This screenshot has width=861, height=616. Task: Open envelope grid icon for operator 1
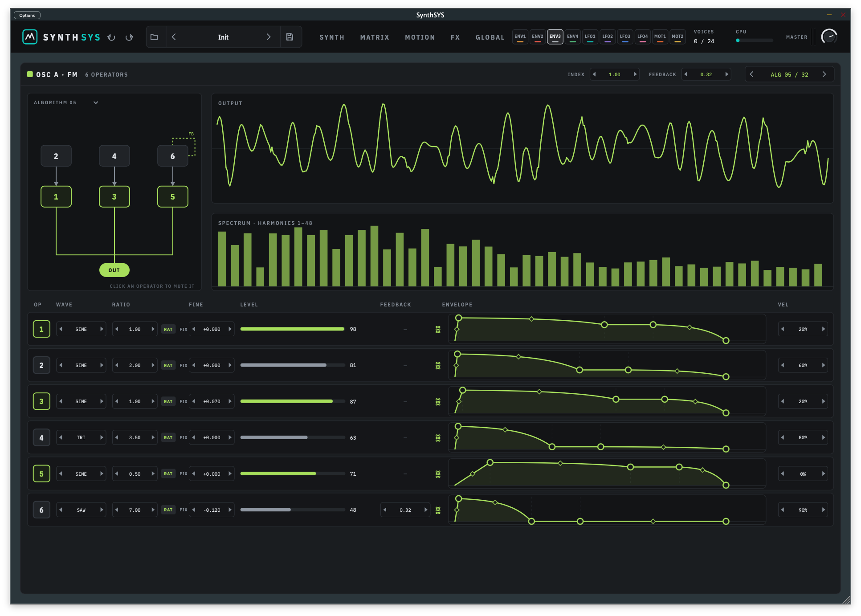click(x=438, y=329)
